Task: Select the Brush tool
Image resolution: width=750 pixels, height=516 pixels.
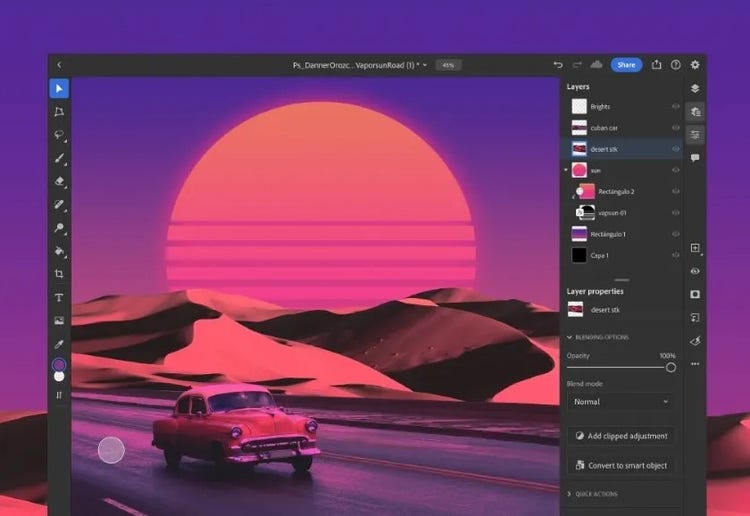Action: (59, 158)
